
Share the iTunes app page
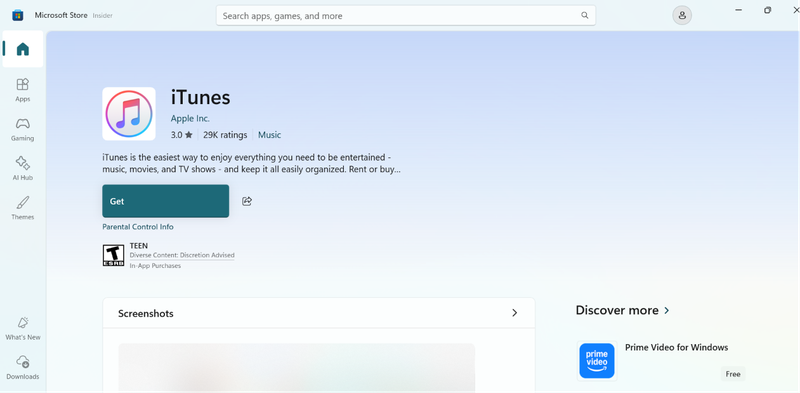coord(247,201)
